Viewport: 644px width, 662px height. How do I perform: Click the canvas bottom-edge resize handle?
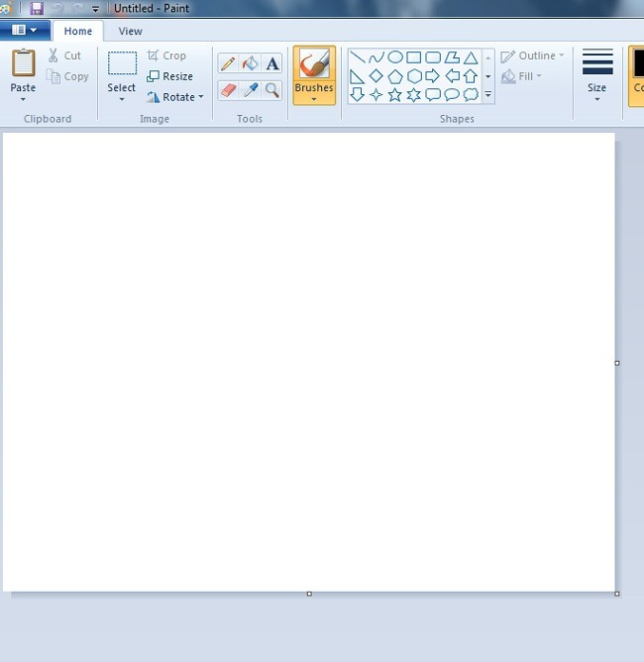point(309,594)
